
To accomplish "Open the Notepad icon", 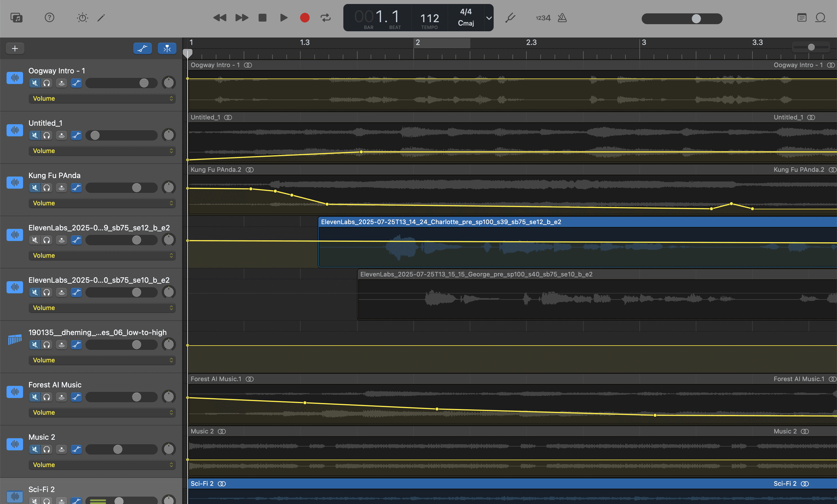I will click(x=802, y=18).
